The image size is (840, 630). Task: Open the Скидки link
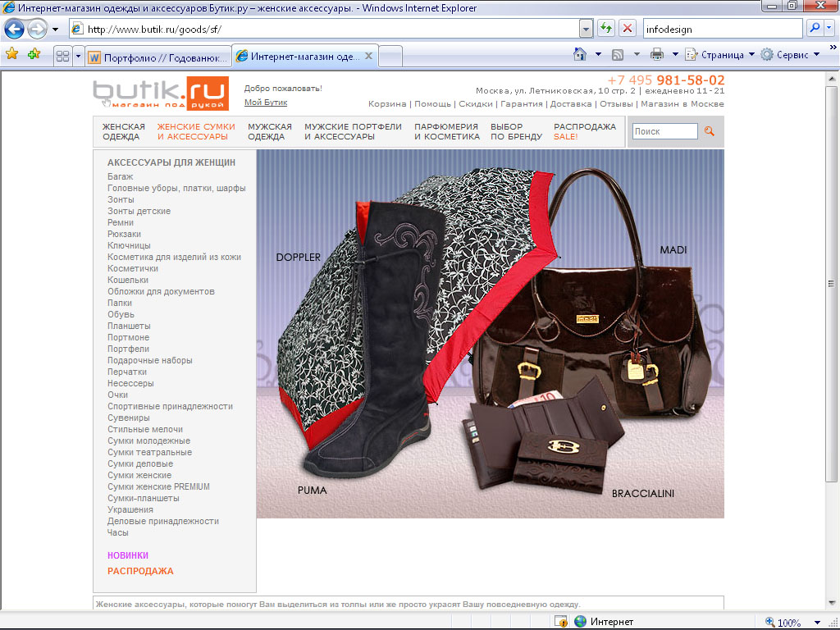475,104
